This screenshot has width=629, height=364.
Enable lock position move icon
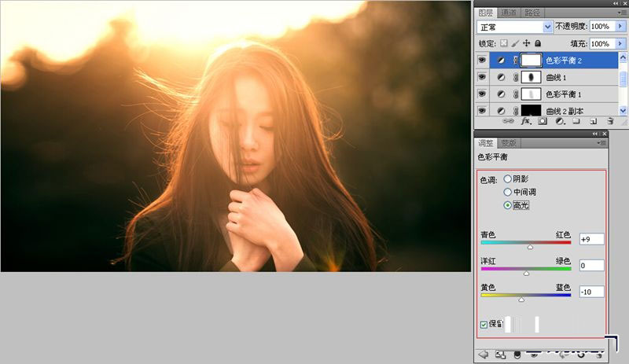[526, 43]
